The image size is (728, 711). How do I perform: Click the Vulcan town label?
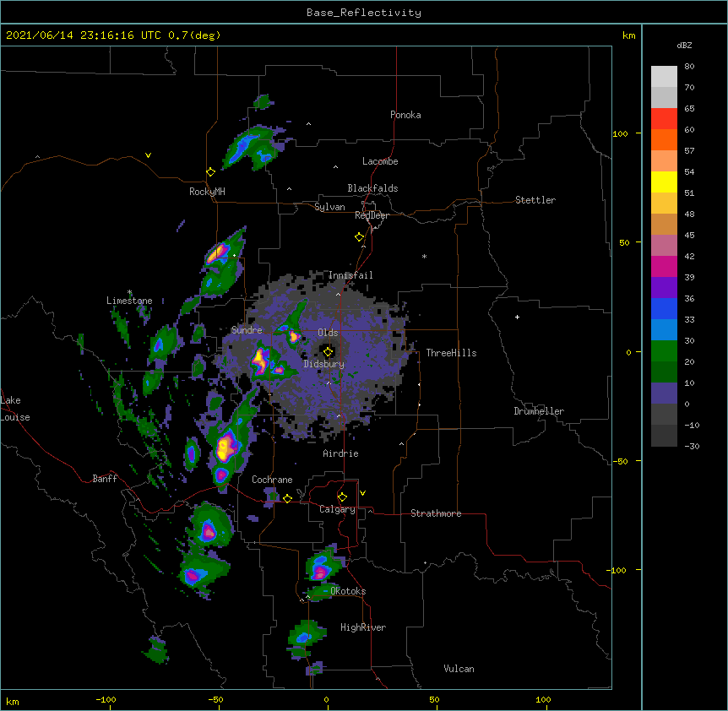[459, 669]
